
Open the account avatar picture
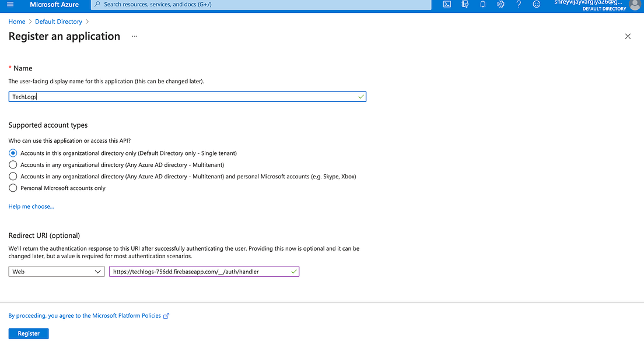[x=635, y=5]
